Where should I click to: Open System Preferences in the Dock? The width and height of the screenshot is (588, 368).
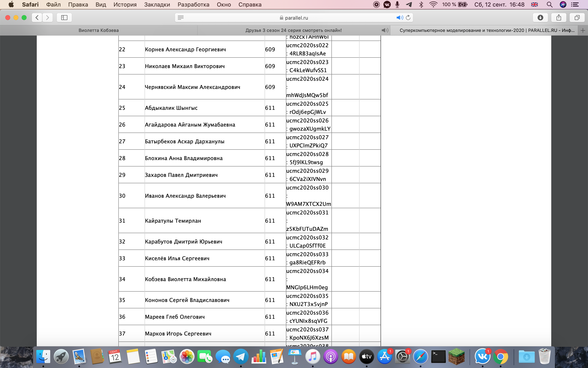(x=403, y=356)
